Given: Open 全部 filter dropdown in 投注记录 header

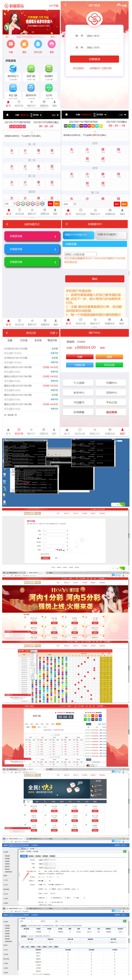Looking at the screenshot, I should click(53, 333).
